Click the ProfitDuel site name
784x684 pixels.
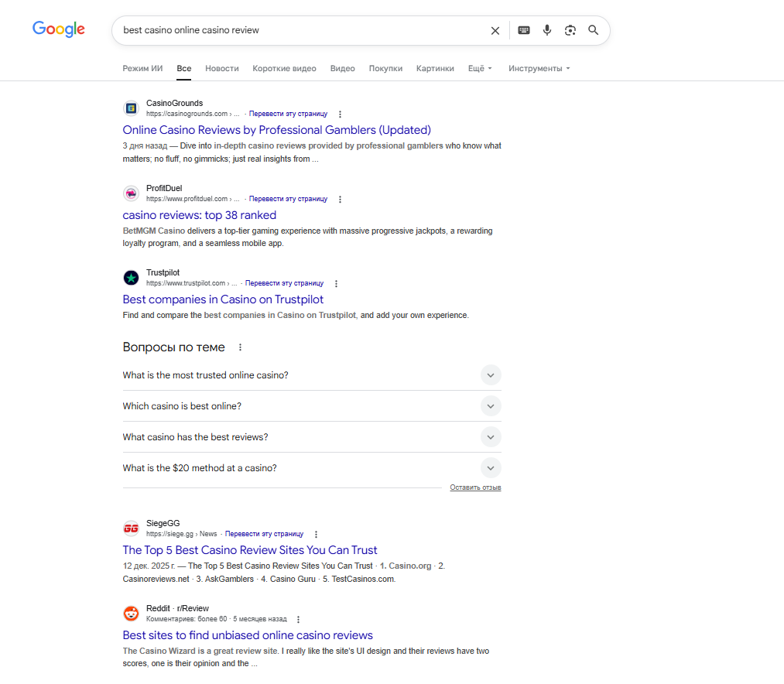click(x=164, y=188)
